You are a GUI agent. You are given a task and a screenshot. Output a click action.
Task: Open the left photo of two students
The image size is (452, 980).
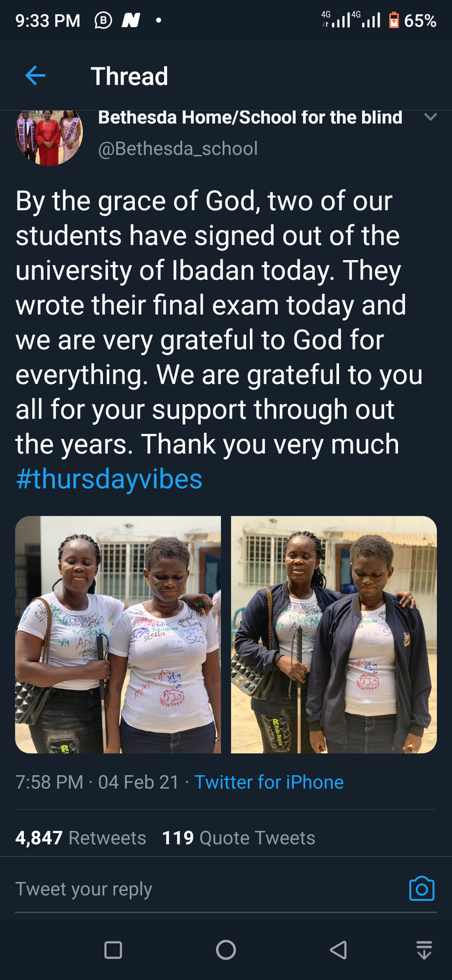pyautogui.click(x=118, y=634)
